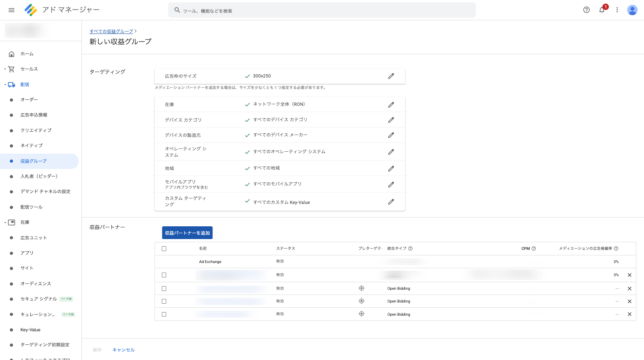Click the メディエーションの広告掲載率 help icon

[x=616, y=249]
